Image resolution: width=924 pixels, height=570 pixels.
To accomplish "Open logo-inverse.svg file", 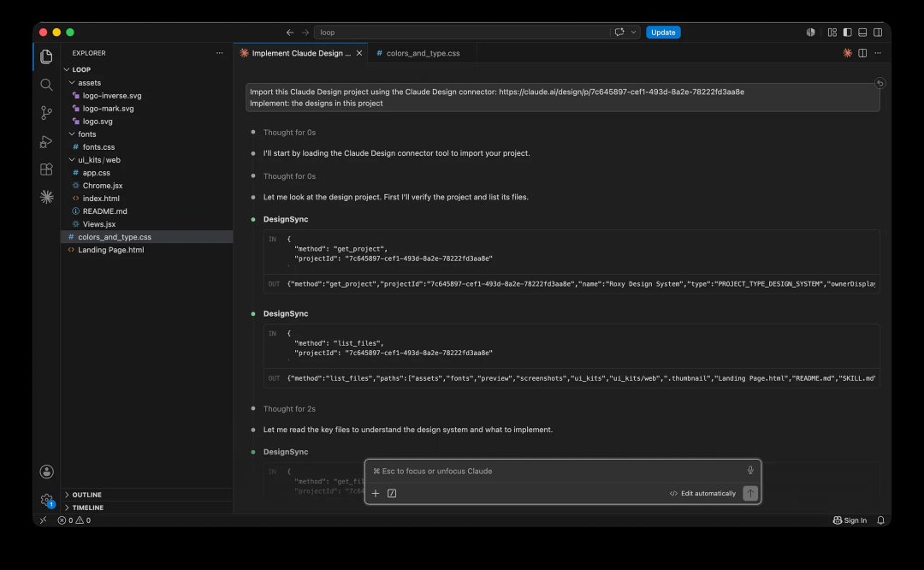I will [112, 96].
